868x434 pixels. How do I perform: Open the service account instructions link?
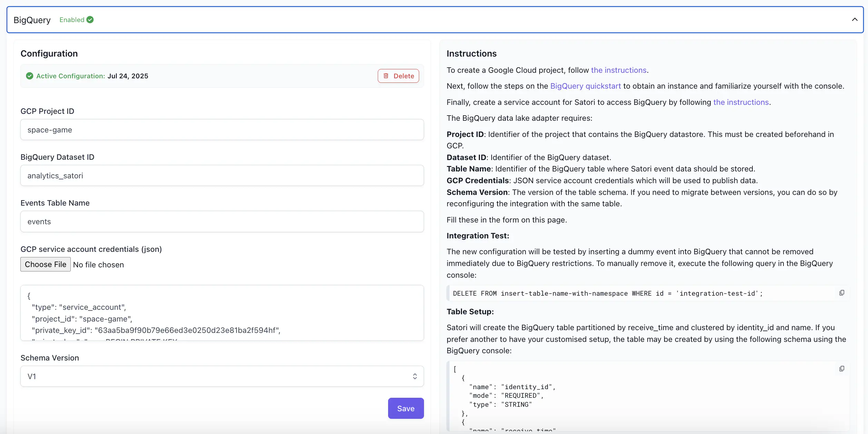[x=741, y=102]
